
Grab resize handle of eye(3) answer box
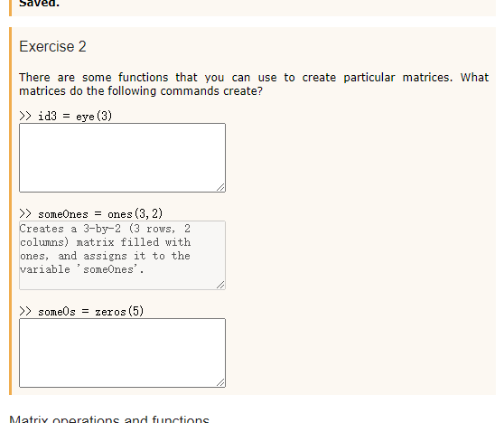click(220, 187)
